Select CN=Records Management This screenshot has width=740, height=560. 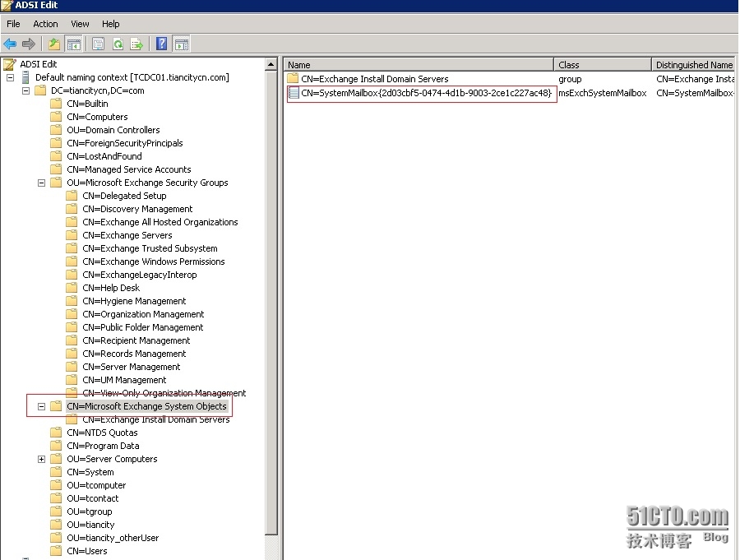pyautogui.click(x=134, y=354)
